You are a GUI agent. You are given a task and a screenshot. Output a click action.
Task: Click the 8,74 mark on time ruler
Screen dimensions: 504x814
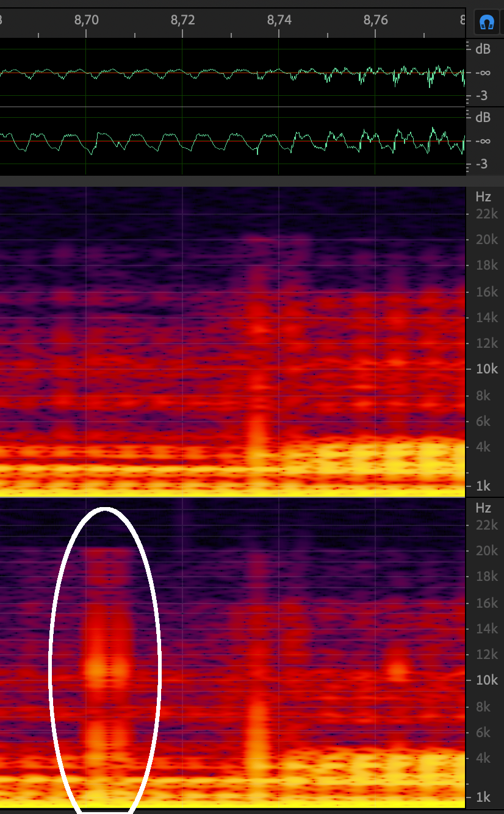(x=279, y=20)
